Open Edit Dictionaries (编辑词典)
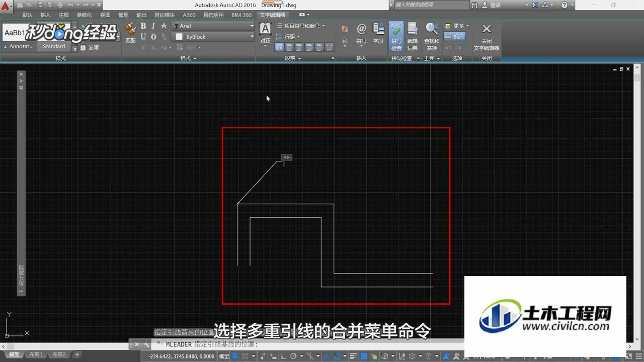This screenshot has height=362, width=644. (x=413, y=36)
